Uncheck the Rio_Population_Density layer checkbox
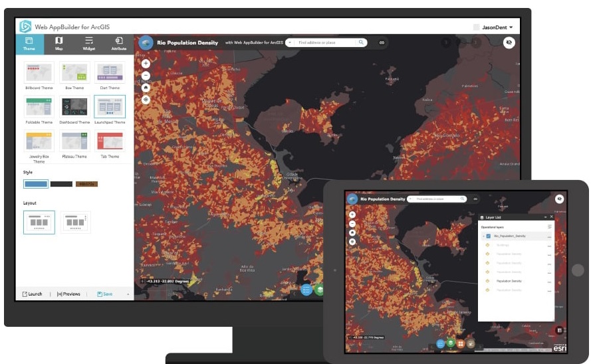Viewport: 593px width, 364px height. pyautogui.click(x=488, y=236)
